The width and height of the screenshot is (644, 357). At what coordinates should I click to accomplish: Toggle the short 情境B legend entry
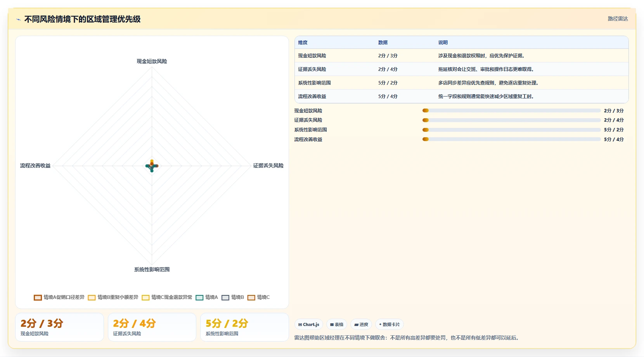click(233, 297)
